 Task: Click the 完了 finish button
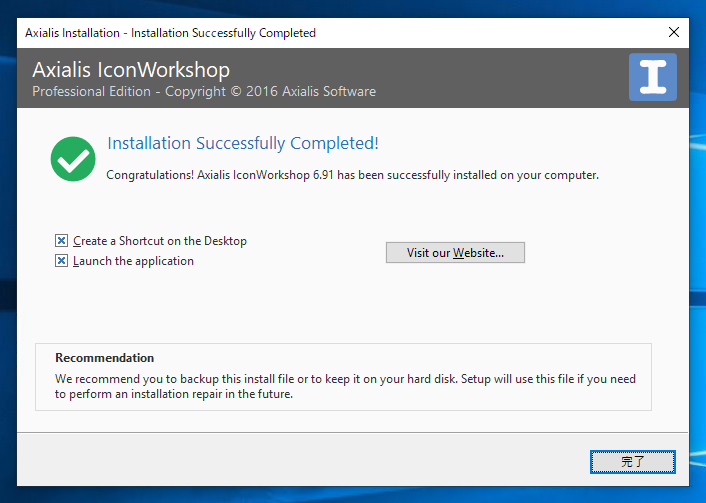[633, 462]
